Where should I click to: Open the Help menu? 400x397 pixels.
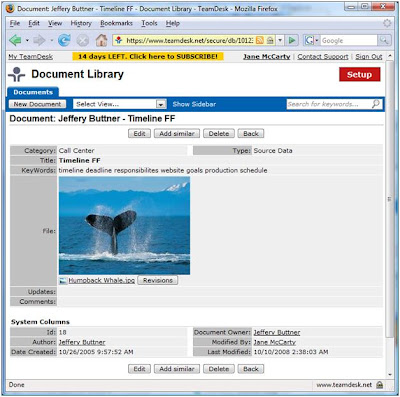(173, 23)
